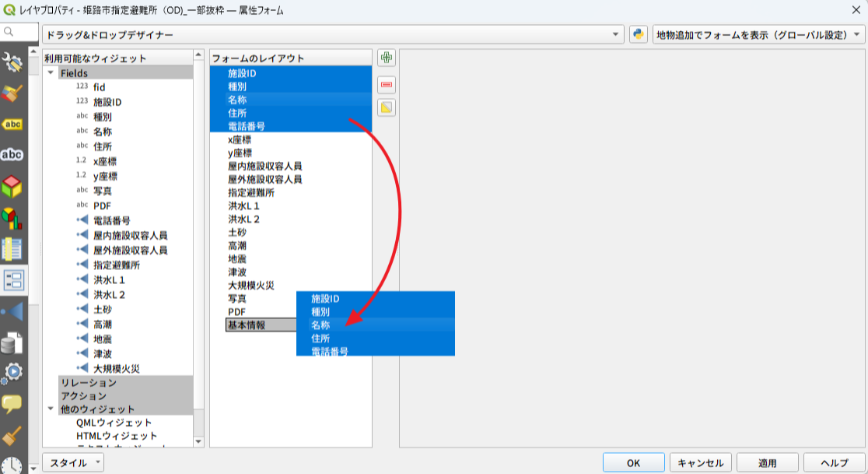
Task: Open the スタイル dropdown button
Action: (74, 462)
